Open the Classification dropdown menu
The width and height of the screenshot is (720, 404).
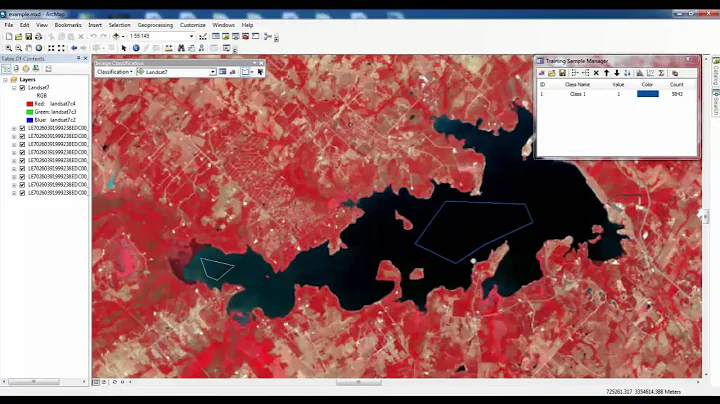point(115,72)
